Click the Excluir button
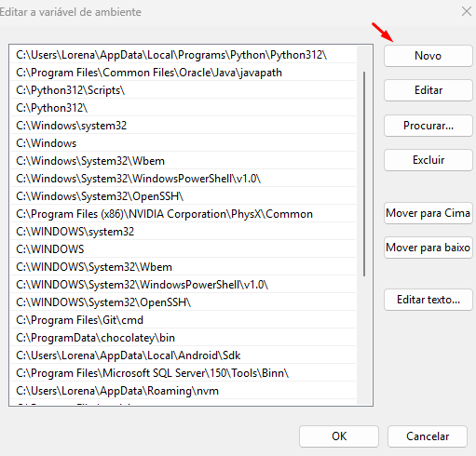The image size is (476, 456). click(x=428, y=160)
